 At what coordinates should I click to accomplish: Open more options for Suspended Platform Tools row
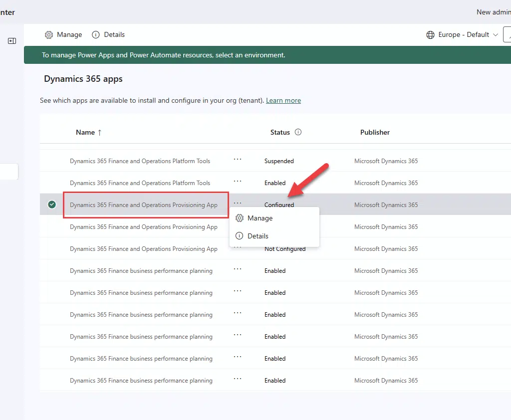pyautogui.click(x=238, y=160)
